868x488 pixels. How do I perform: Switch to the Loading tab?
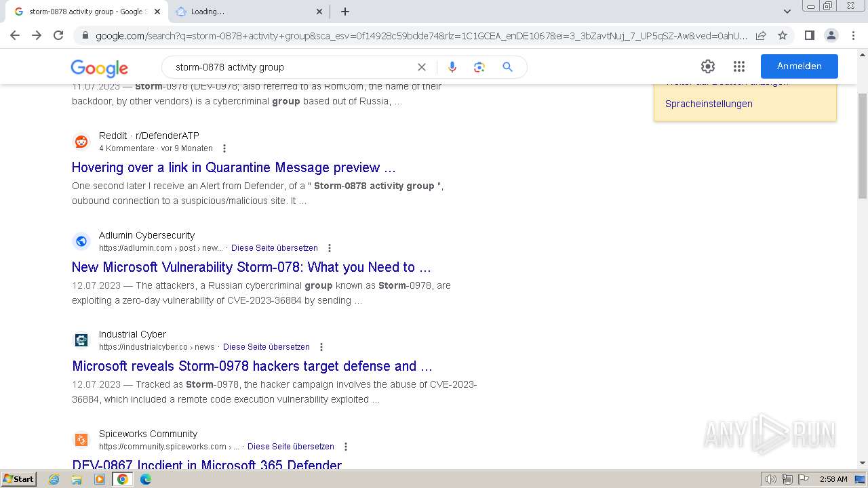(x=248, y=12)
